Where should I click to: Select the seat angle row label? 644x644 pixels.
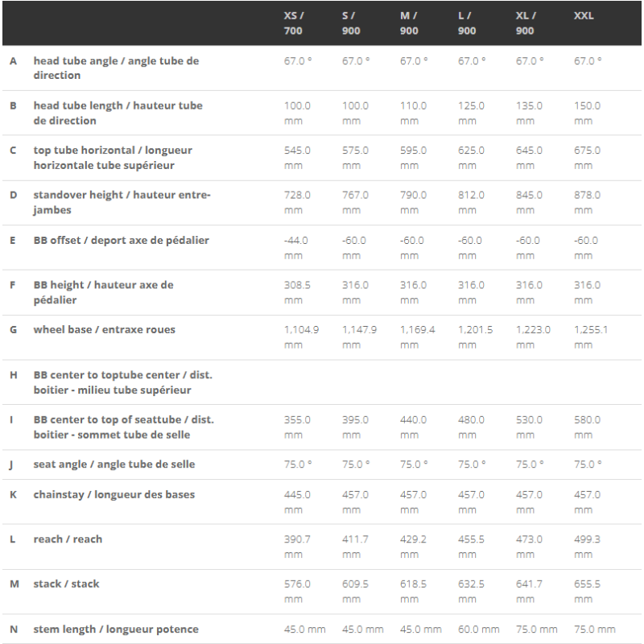tap(114, 464)
